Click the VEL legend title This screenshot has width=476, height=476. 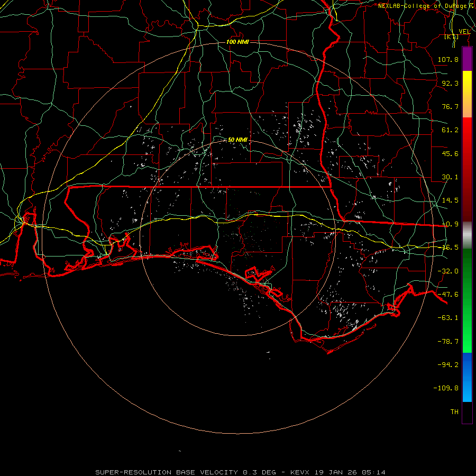click(464, 31)
